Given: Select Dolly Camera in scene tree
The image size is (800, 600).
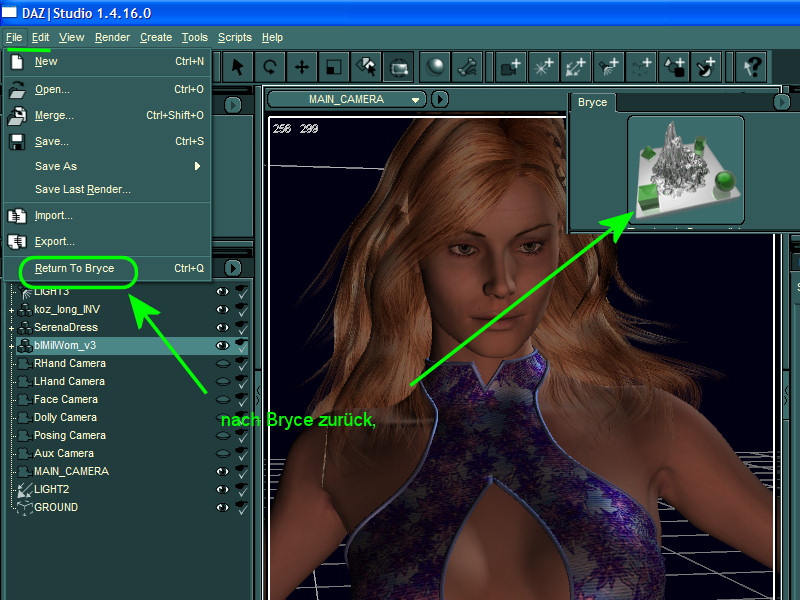Looking at the screenshot, I should [x=65, y=417].
